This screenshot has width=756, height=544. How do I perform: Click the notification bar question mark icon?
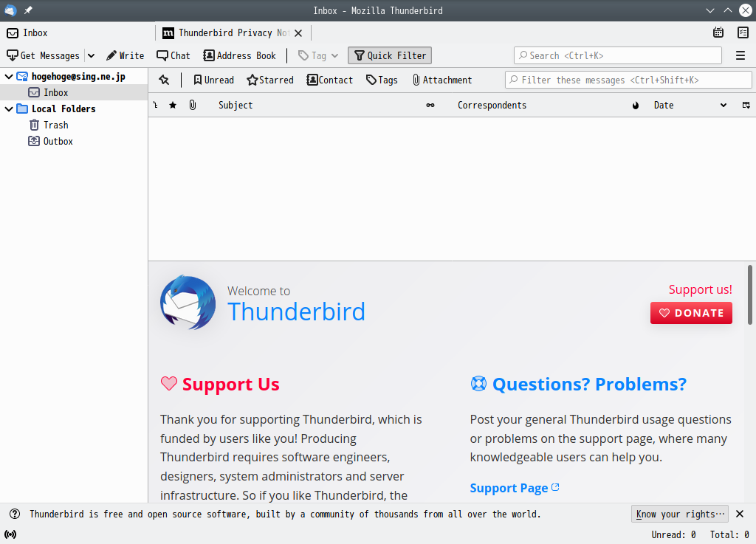coord(15,514)
